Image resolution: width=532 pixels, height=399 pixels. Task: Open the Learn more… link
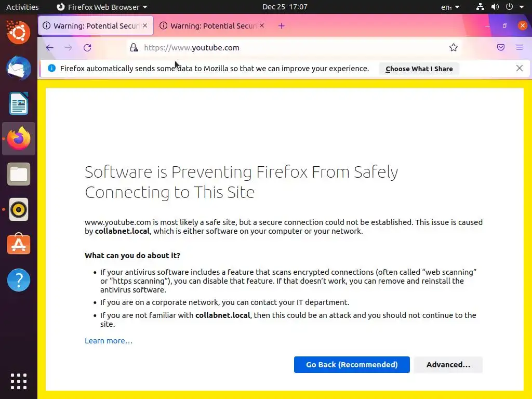click(109, 341)
